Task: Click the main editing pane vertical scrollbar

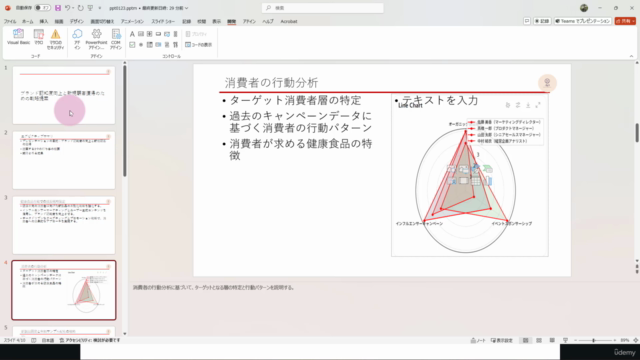Action: pos(637,133)
